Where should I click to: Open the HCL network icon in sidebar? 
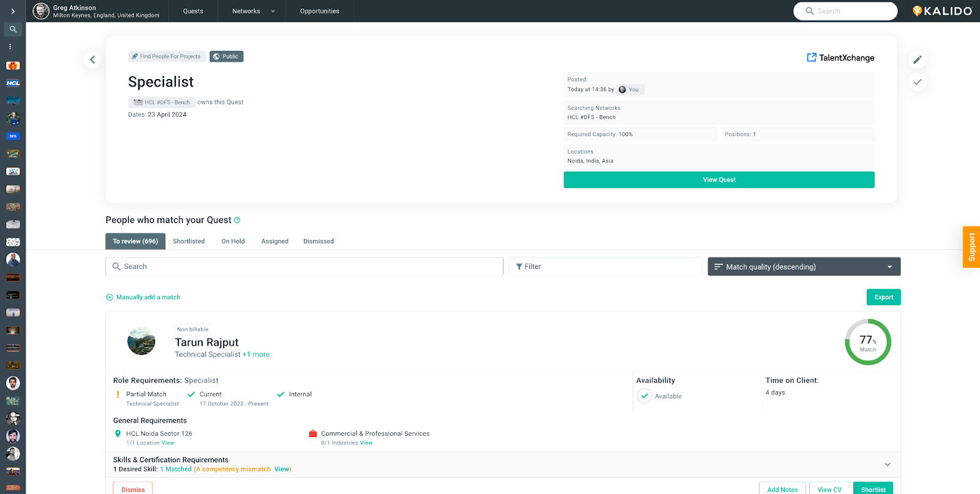[x=13, y=83]
